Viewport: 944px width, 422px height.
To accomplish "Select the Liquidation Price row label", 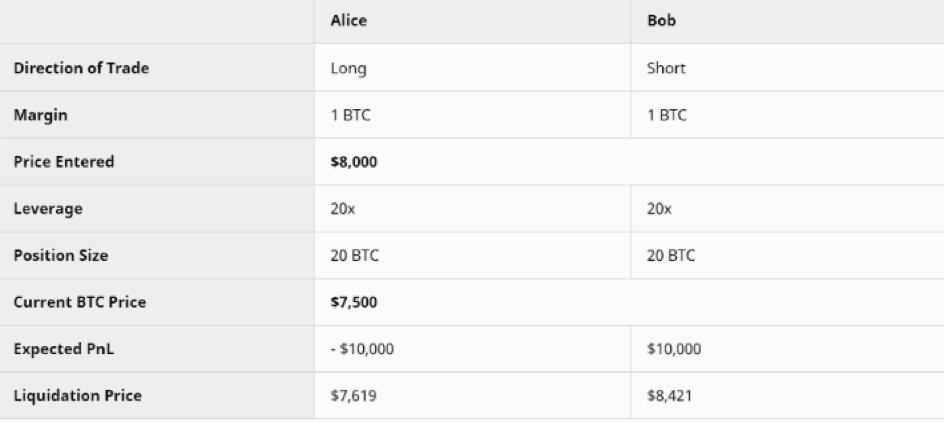I will [77, 396].
